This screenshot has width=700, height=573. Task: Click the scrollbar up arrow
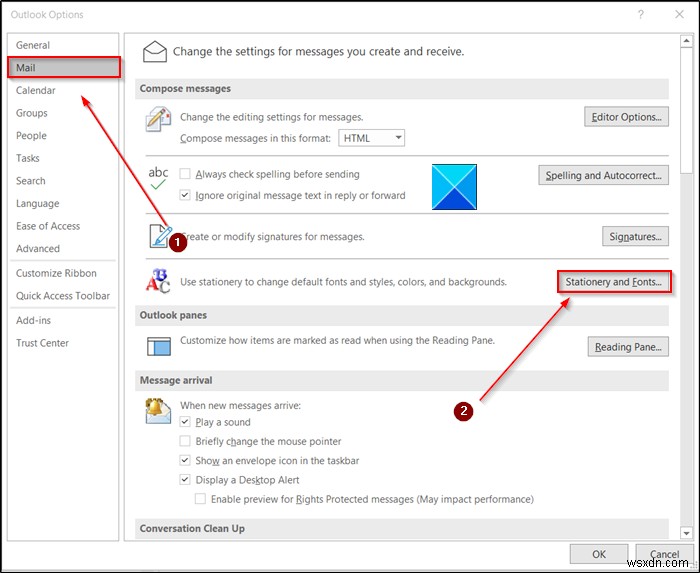[x=686, y=41]
